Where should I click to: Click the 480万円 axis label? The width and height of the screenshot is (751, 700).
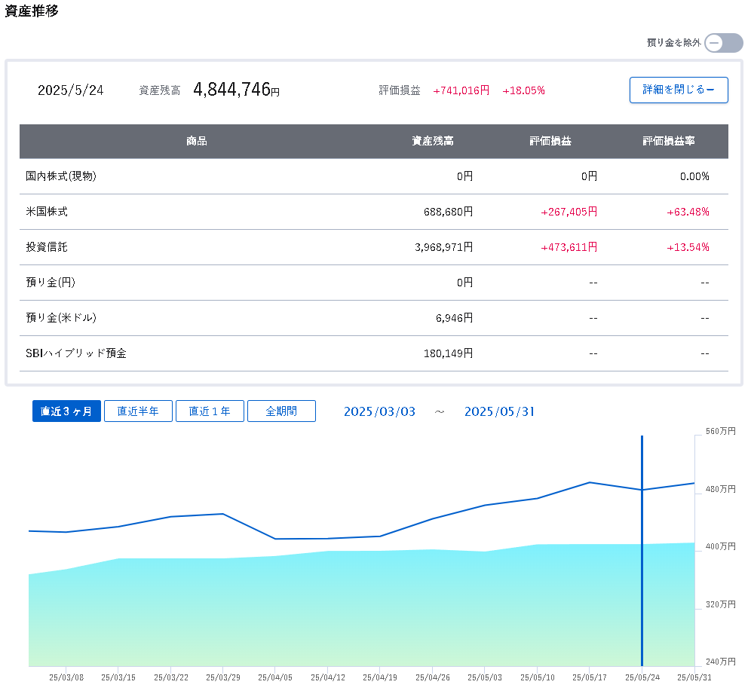coord(720,489)
